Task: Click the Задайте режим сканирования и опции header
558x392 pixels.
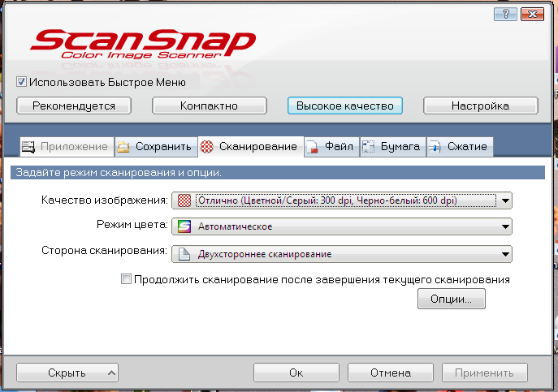Action: pos(278,173)
